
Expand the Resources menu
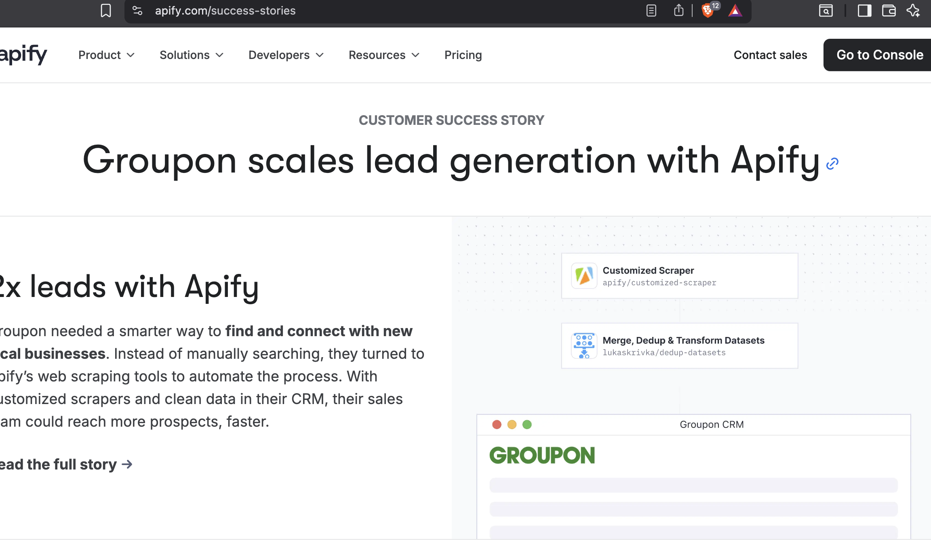(x=384, y=55)
